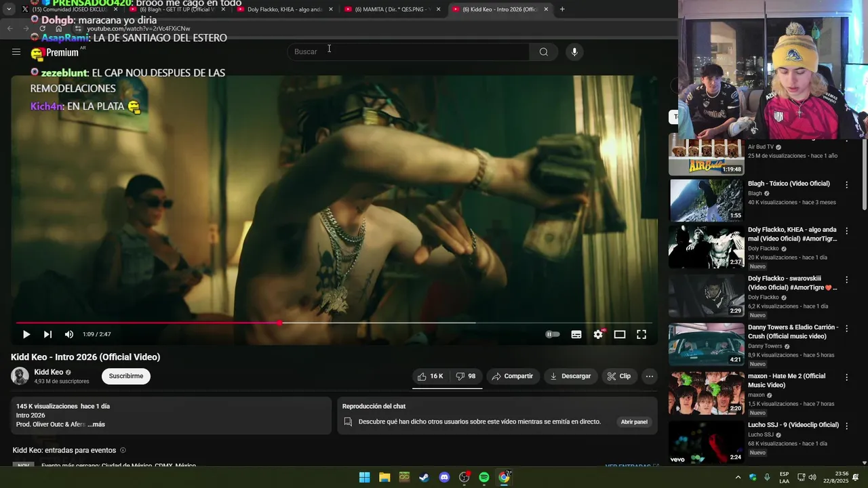Focus the Buscar search field
Image resolution: width=868 pixels, height=488 pixels.
tap(409, 52)
